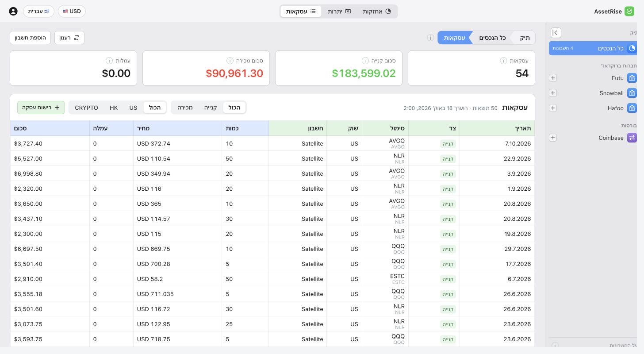Click the USD 711.035 price cell
Screen dimensions: 644x354
(178, 294)
